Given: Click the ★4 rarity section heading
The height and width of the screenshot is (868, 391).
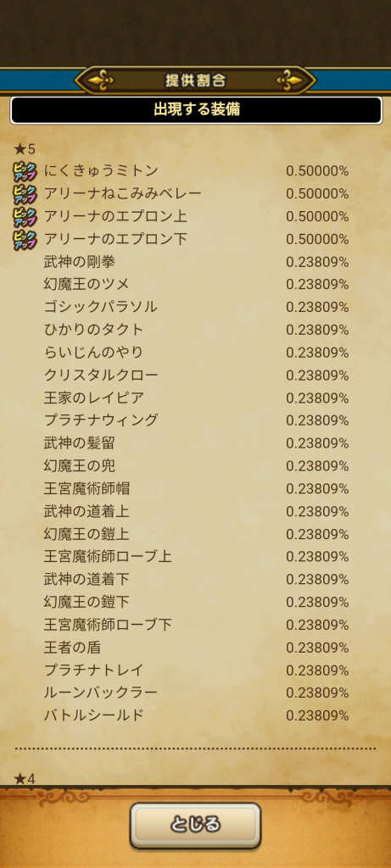Looking at the screenshot, I should click(24, 779).
